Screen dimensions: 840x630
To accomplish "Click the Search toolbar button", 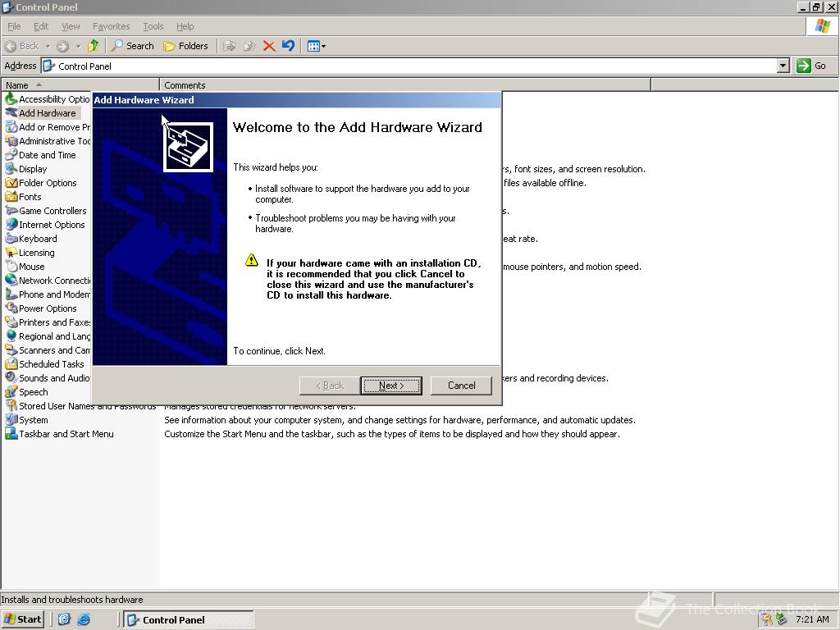I will [x=132, y=46].
